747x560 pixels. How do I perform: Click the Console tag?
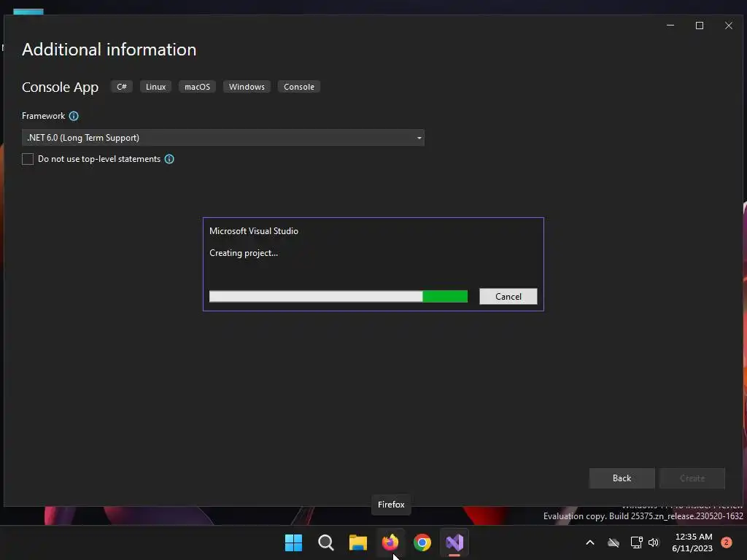(299, 87)
